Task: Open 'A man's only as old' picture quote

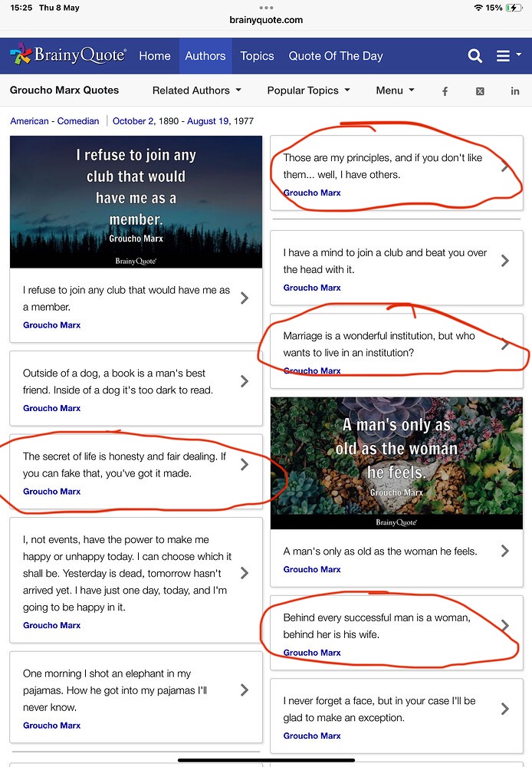Action: [x=396, y=463]
